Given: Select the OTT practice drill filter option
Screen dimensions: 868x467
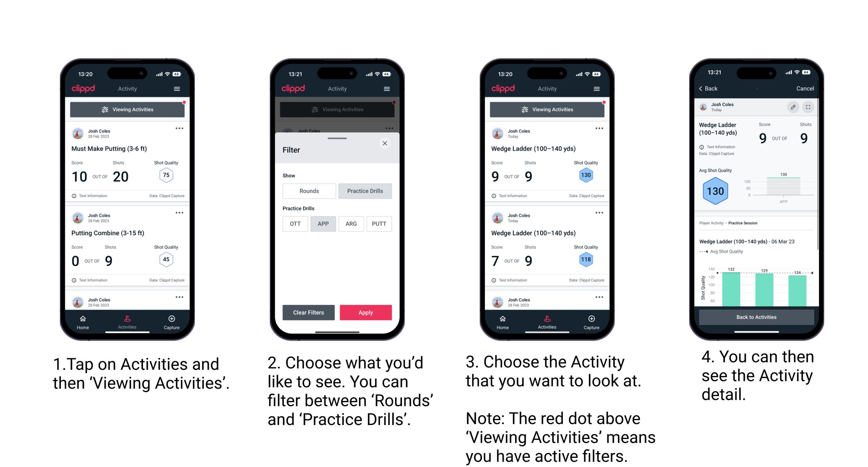Looking at the screenshot, I should [294, 224].
